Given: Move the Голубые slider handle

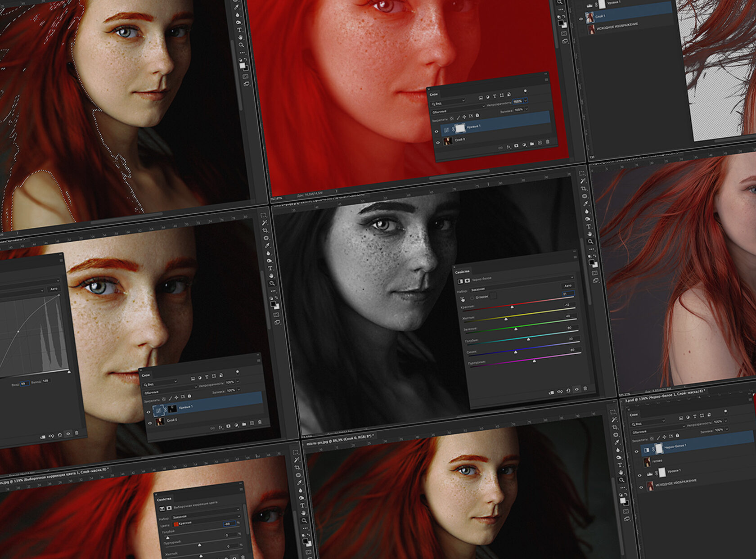Looking at the screenshot, I should pyautogui.click(x=529, y=338).
